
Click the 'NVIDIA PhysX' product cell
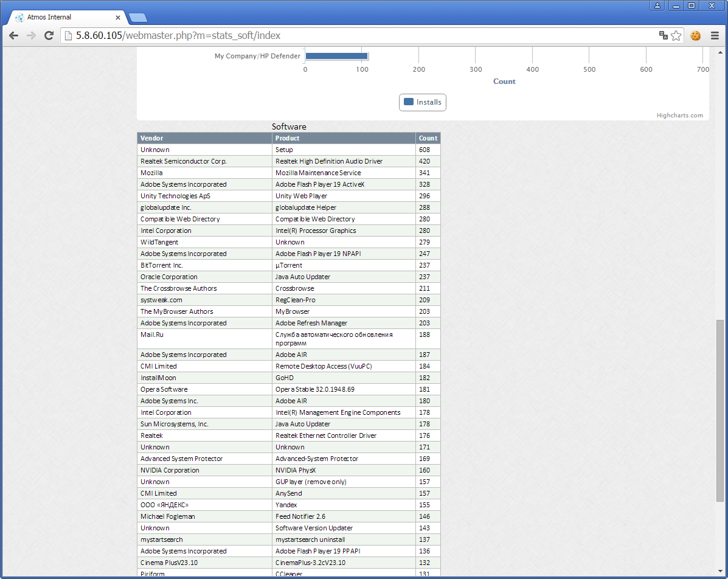pos(344,470)
